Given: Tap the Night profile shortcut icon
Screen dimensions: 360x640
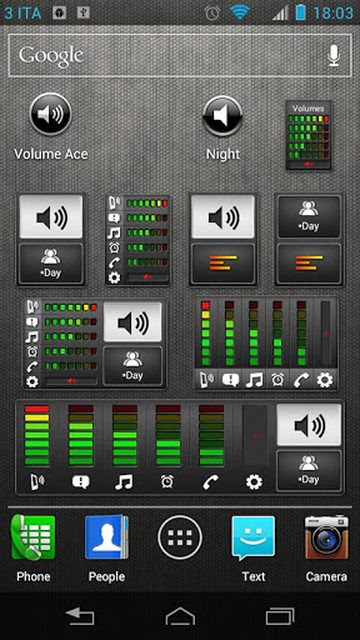Looking at the screenshot, I should coord(222,116).
